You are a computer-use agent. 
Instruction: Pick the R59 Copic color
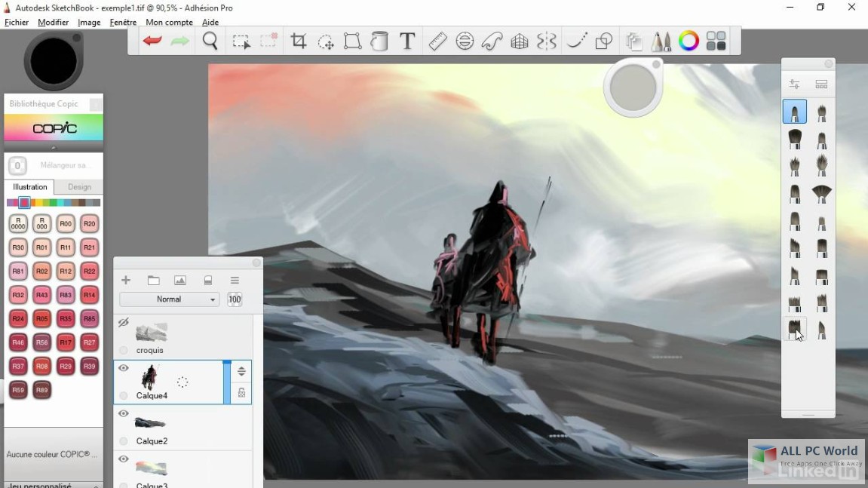(18, 390)
